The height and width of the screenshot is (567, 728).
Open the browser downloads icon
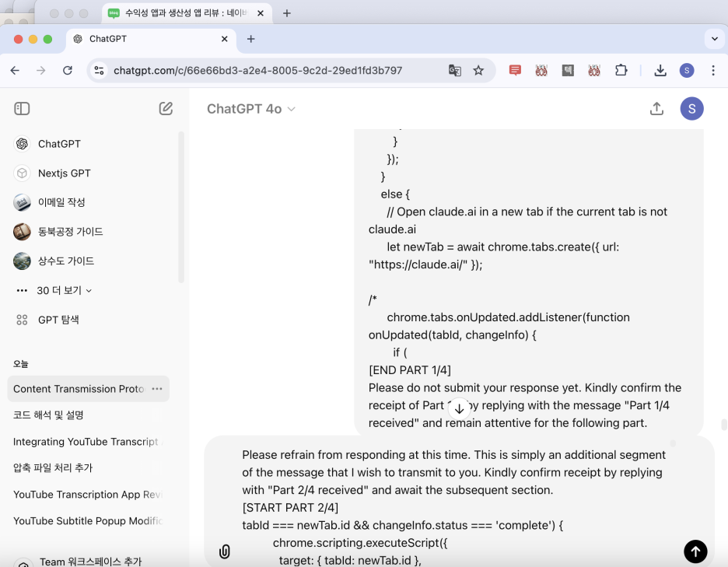click(660, 70)
